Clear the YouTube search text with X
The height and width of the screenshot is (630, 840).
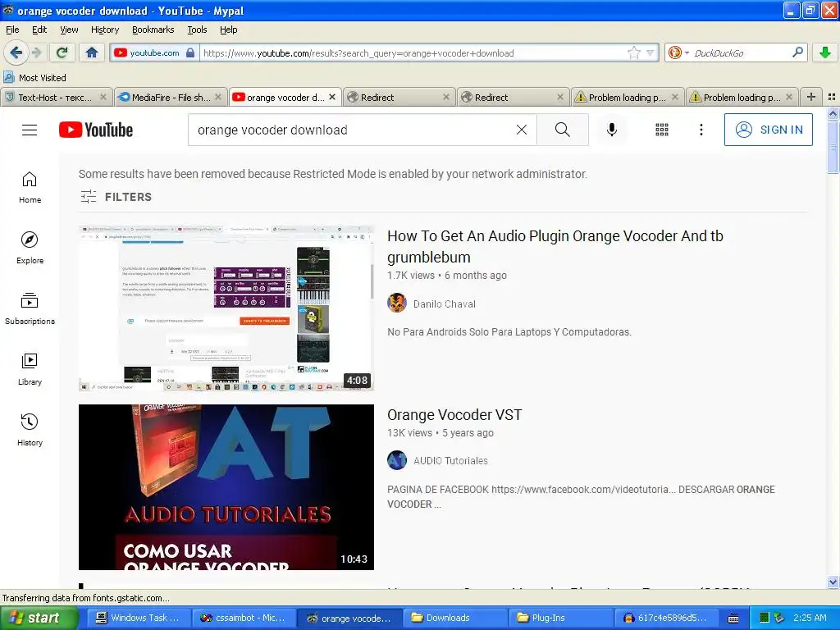pyautogui.click(x=521, y=130)
